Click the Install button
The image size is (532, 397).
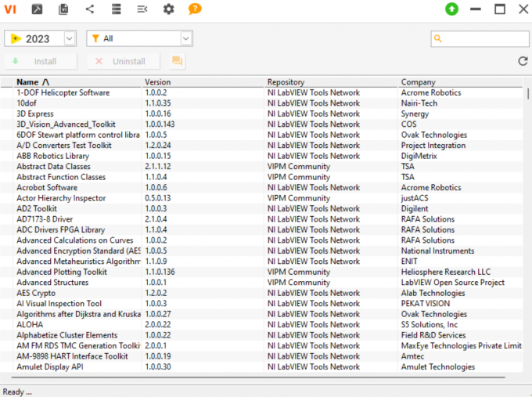(41, 62)
